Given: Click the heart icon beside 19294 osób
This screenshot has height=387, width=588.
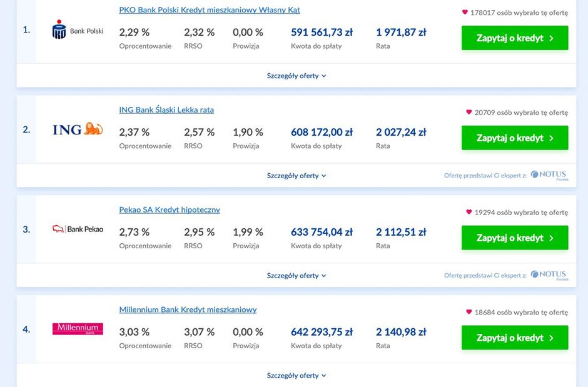Looking at the screenshot, I should coord(469,212).
